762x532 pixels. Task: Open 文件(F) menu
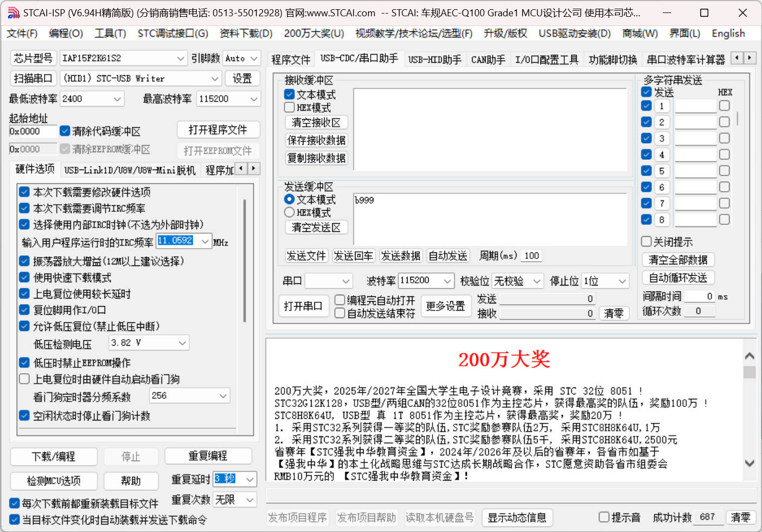tap(22, 34)
